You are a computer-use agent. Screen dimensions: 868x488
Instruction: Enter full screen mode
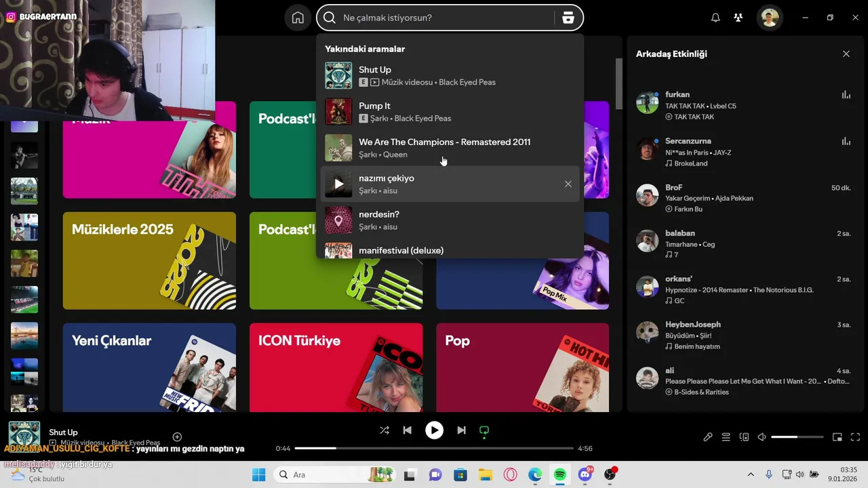pyautogui.click(x=855, y=437)
